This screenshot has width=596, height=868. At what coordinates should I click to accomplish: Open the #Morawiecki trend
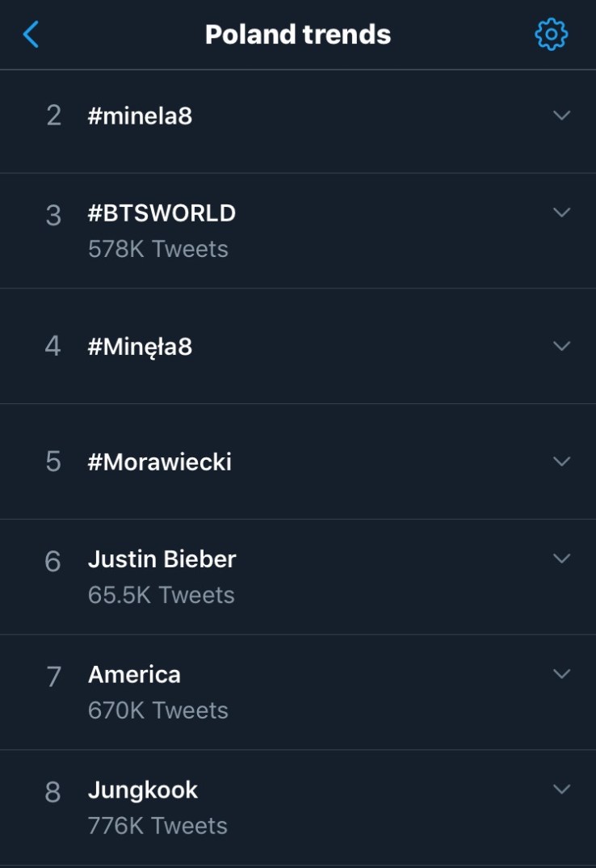click(x=159, y=462)
